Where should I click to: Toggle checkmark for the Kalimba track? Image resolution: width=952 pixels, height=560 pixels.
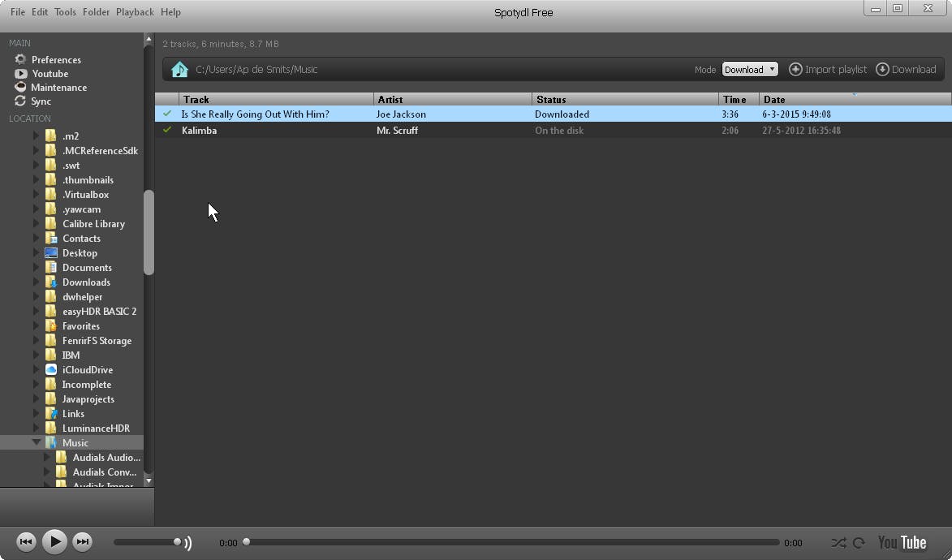(167, 130)
